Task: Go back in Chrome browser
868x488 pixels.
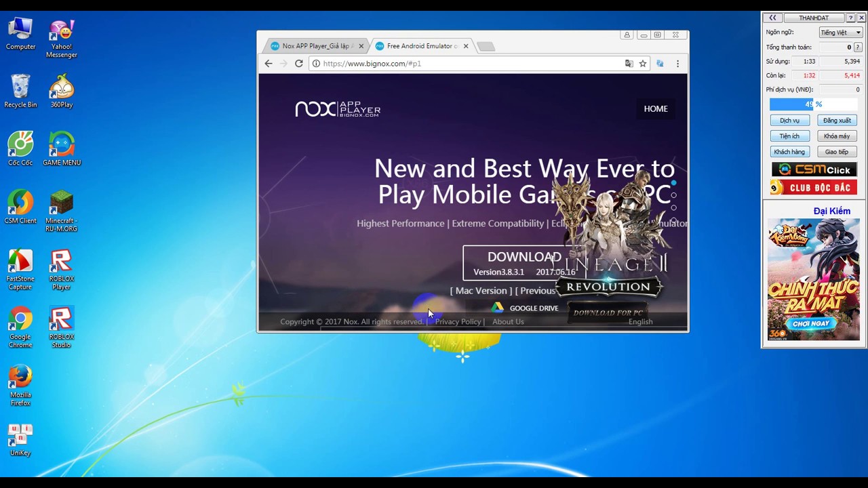Action: point(269,64)
